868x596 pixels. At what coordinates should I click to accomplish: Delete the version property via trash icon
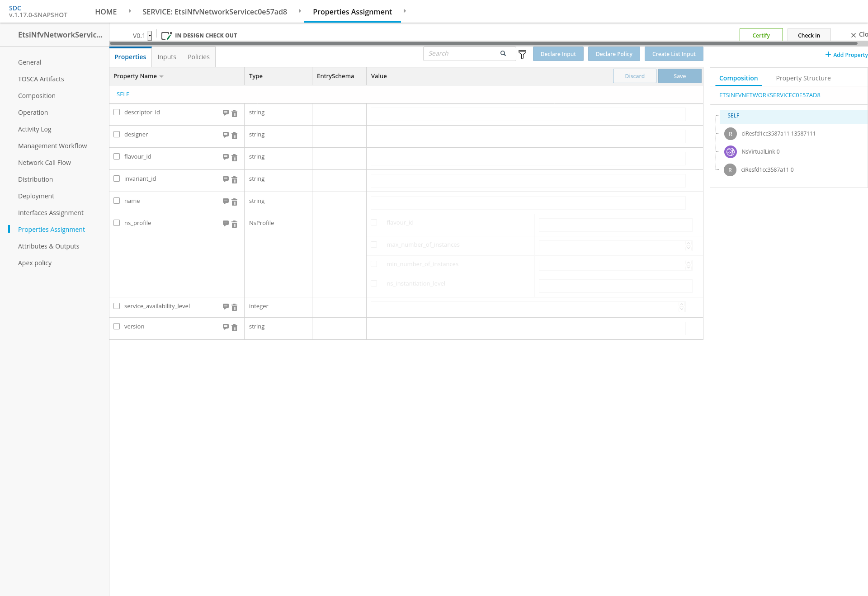coord(234,328)
